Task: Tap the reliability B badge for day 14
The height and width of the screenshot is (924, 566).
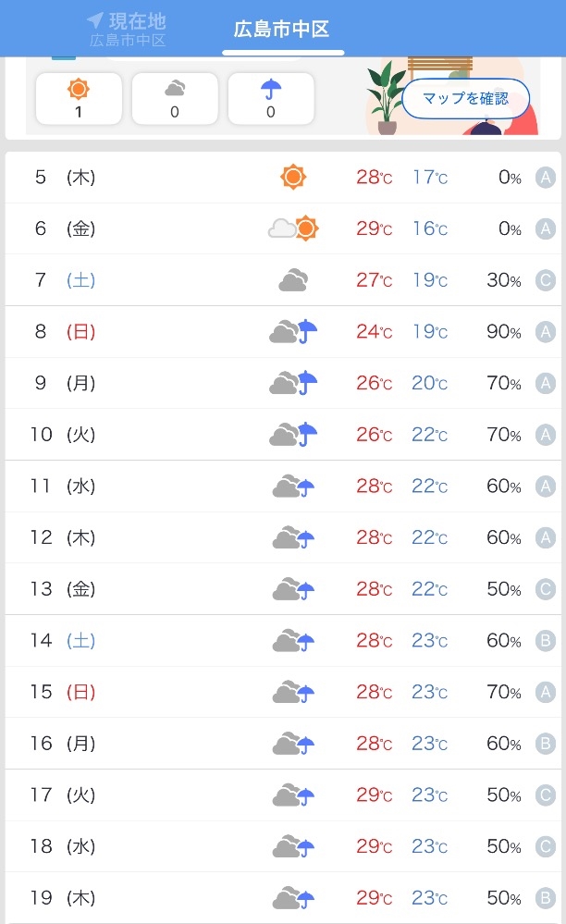Action: coord(545,640)
